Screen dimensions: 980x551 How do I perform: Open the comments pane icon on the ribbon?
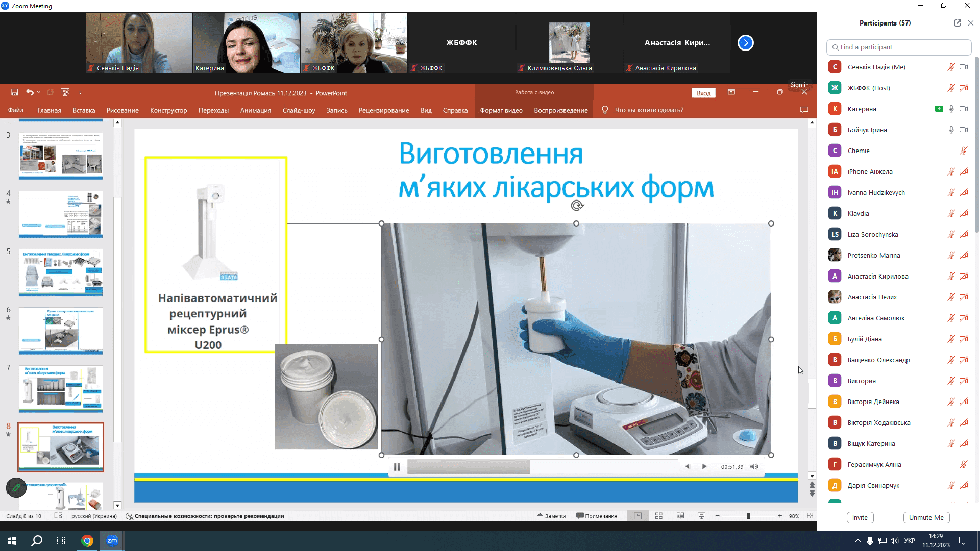pos(804,110)
